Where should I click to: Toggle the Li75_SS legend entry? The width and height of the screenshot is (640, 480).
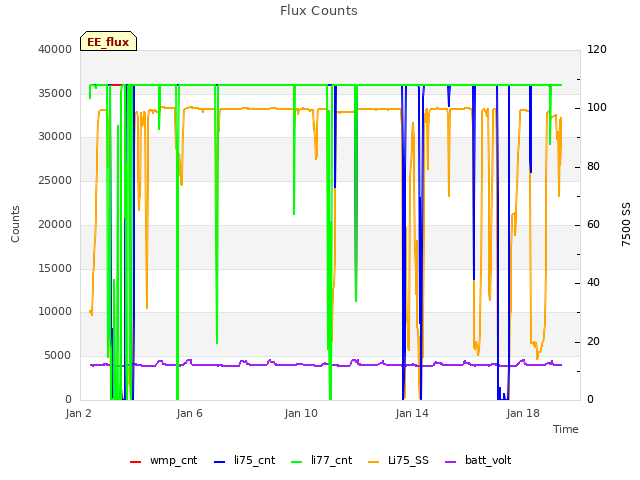[398, 460]
